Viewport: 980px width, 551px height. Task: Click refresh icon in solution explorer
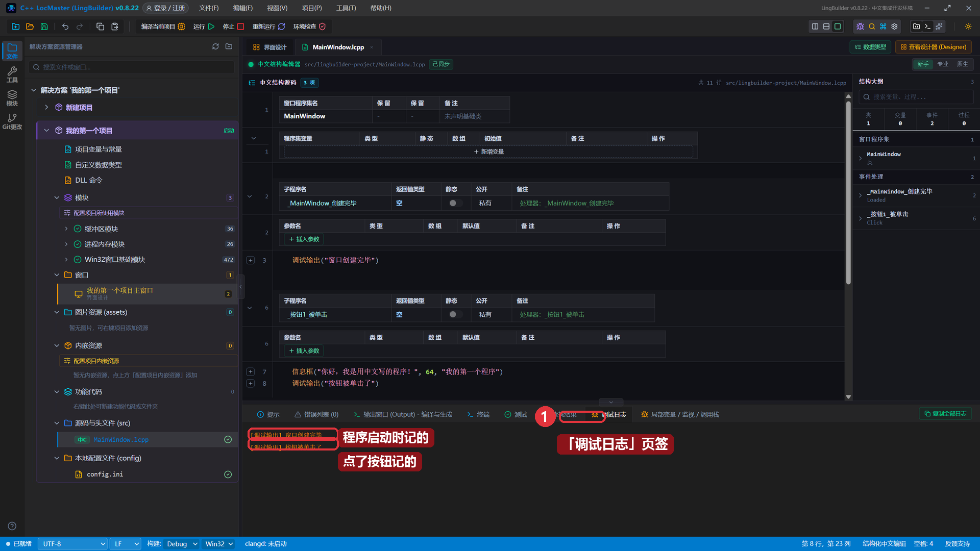[x=215, y=46]
